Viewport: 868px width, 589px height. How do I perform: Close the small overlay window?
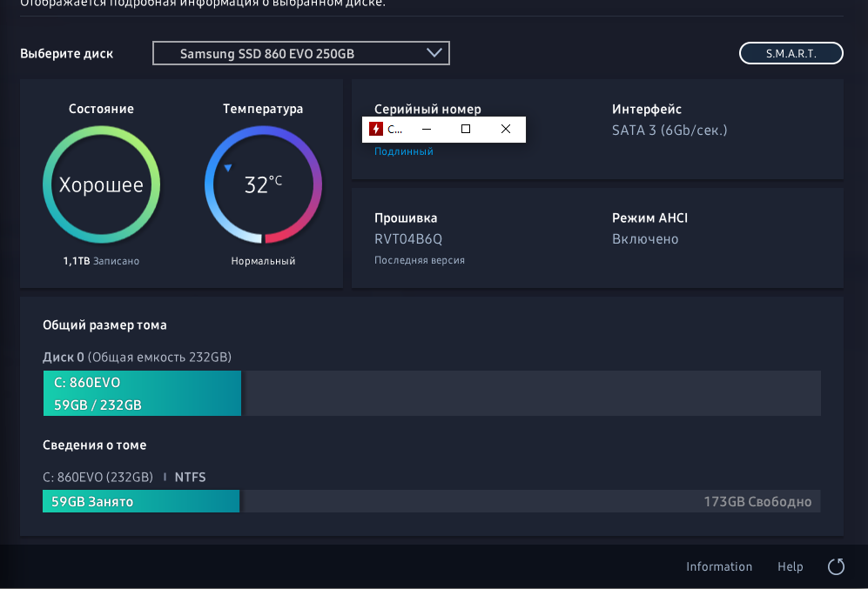tap(506, 129)
